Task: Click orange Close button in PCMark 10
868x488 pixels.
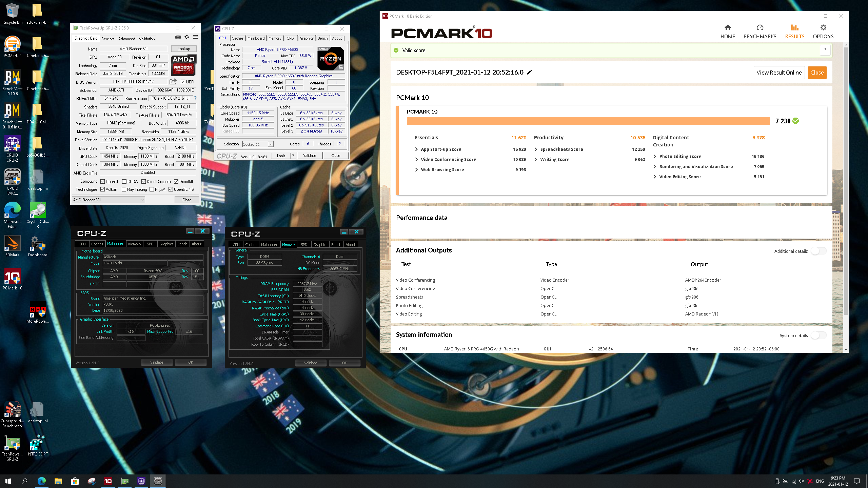Action: 817,73
